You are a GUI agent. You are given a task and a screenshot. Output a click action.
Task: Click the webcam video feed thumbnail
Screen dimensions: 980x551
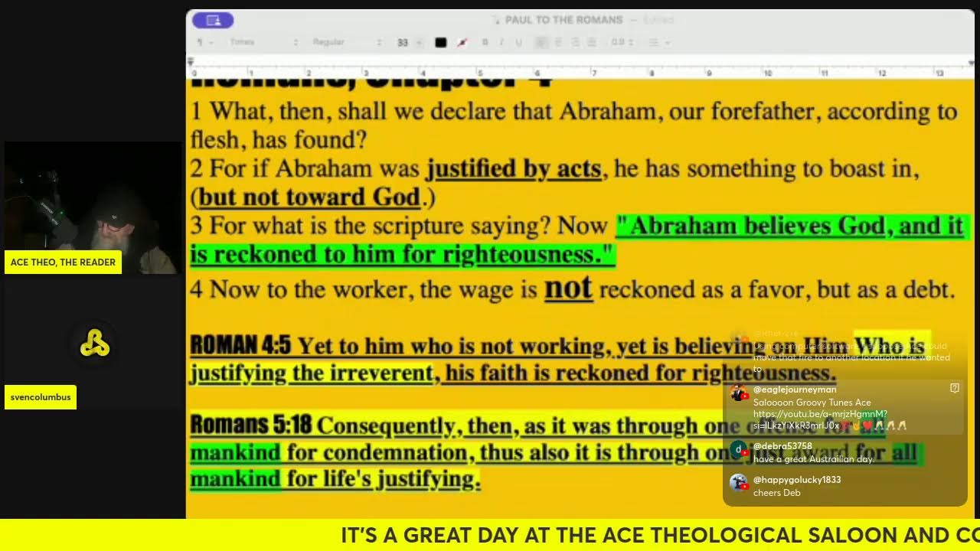(x=93, y=207)
